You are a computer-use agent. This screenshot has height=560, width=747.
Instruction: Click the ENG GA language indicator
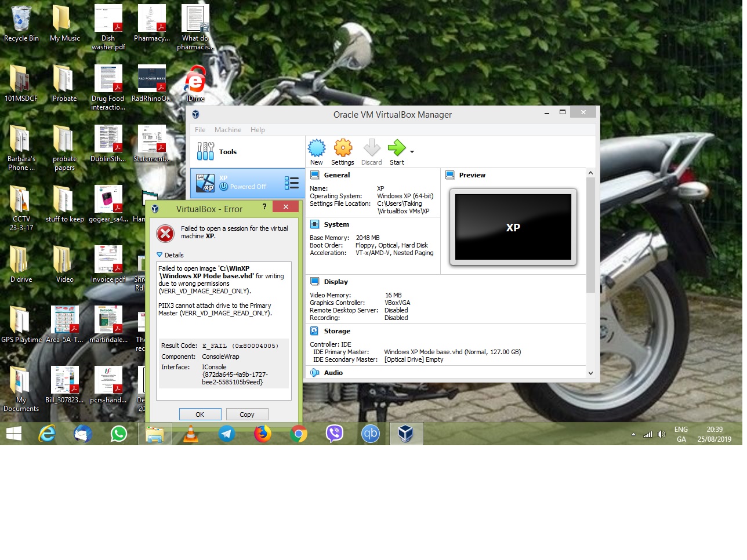[681, 434]
